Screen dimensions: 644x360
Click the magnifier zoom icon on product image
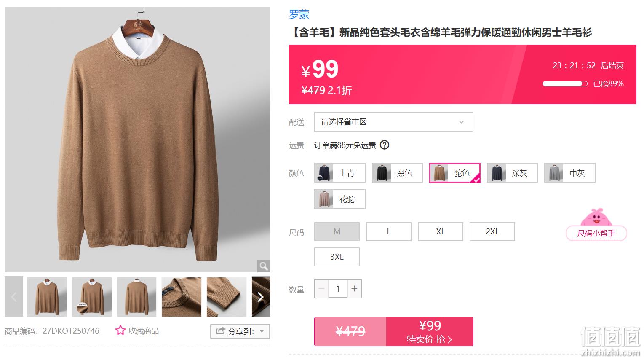(x=263, y=266)
